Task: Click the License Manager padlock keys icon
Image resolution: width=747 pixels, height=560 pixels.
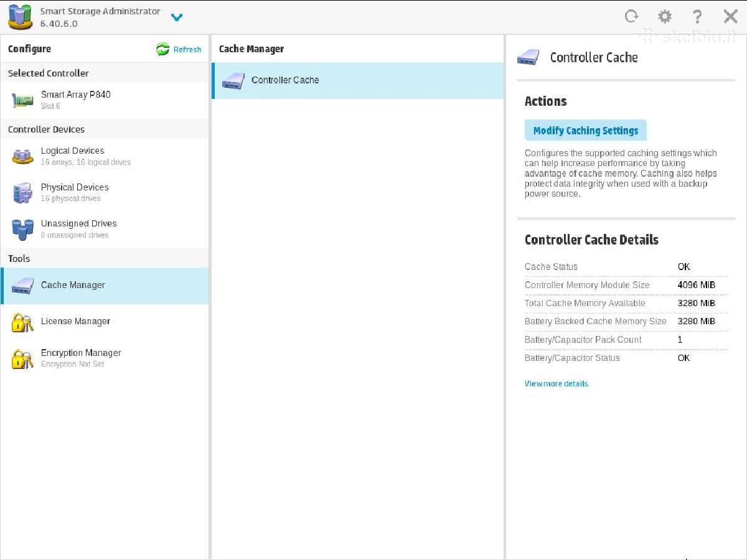Action: click(x=23, y=322)
